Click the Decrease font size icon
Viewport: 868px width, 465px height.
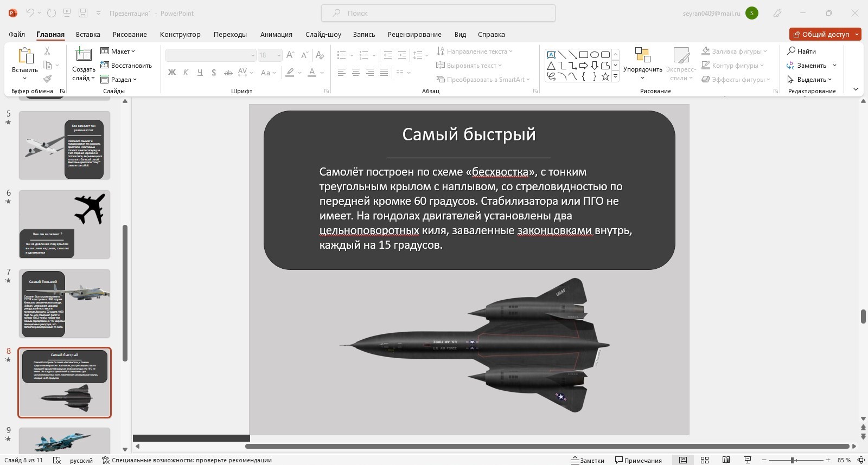pyautogui.click(x=304, y=55)
